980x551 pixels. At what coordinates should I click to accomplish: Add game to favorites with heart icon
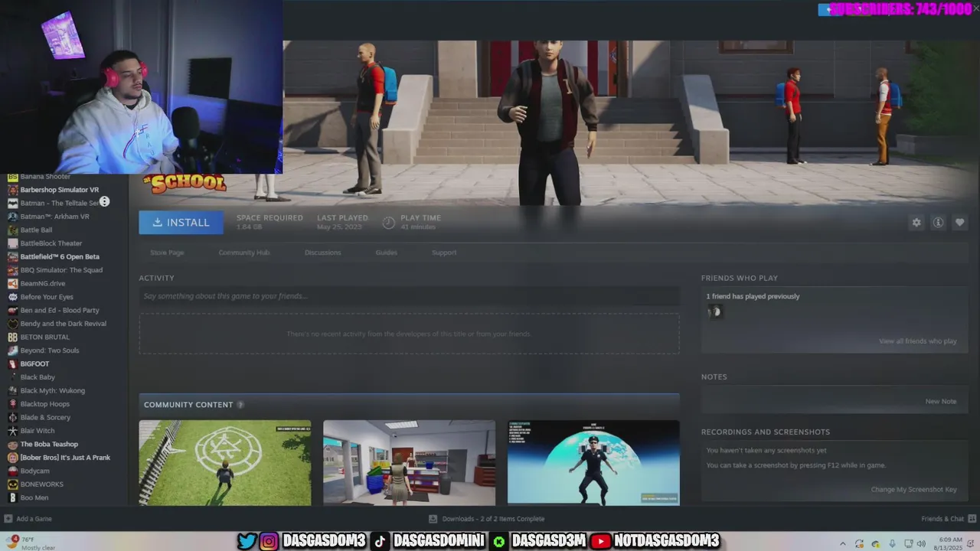(959, 223)
